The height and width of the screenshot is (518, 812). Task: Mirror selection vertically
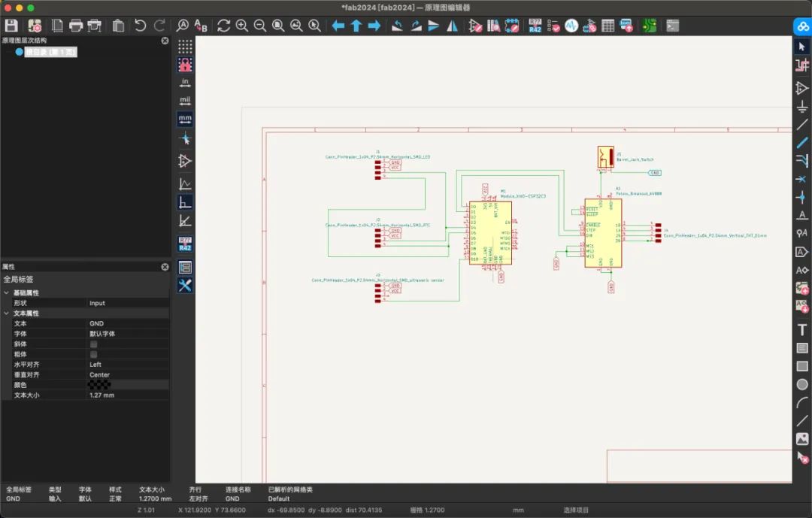pyautogui.click(x=434, y=26)
